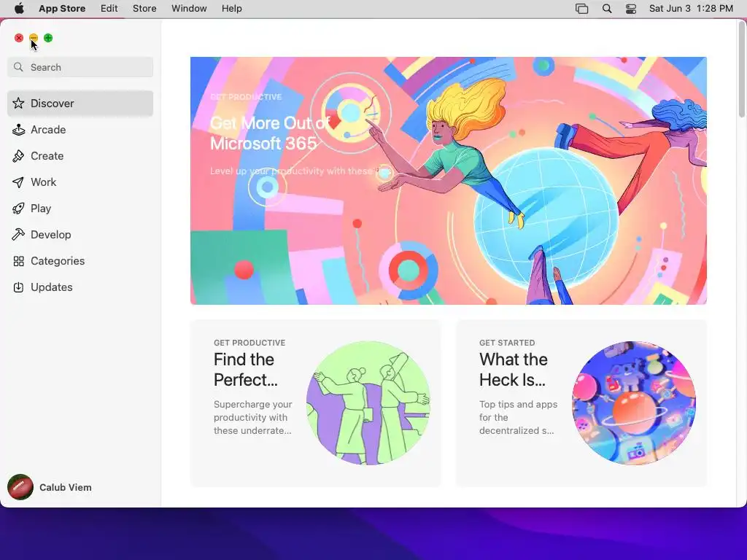Screen dimensions: 747x560
Task: Click the yellow minimize window button
Action: 34,38
